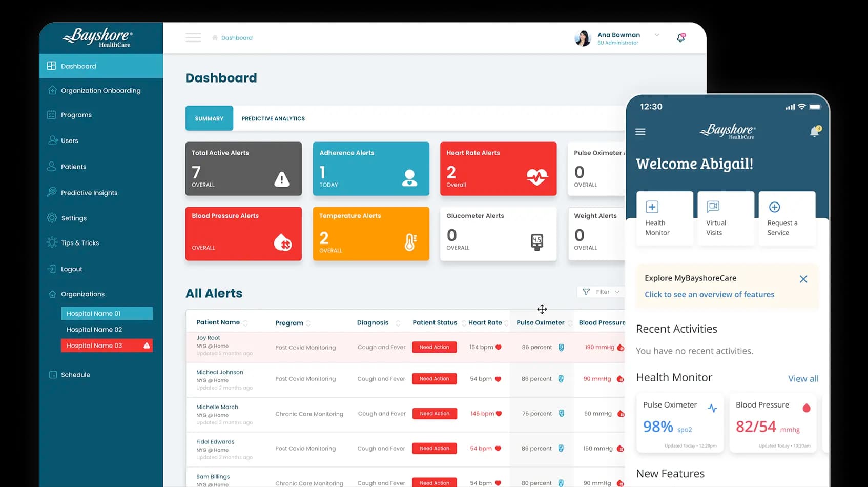This screenshot has width=868, height=487.
Task: Click the Blood Pressure Alerts drop icon
Action: pyautogui.click(x=283, y=242)
